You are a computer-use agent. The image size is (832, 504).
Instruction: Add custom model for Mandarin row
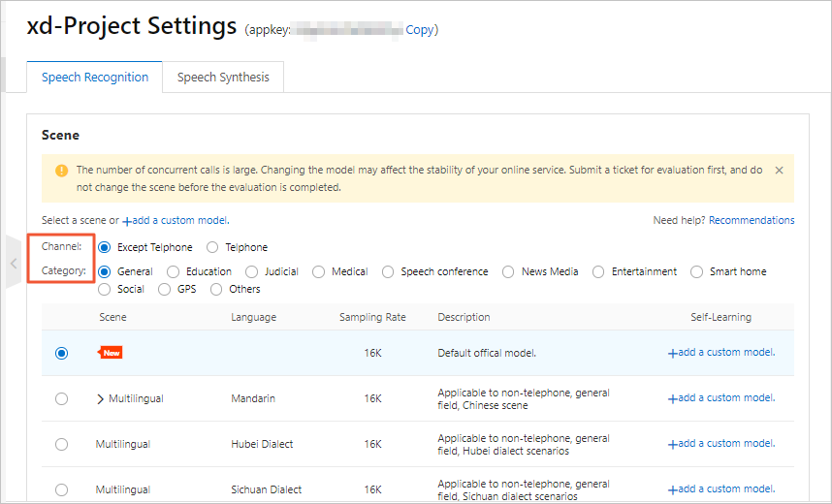pyautogui.click(x=721, y=398)
